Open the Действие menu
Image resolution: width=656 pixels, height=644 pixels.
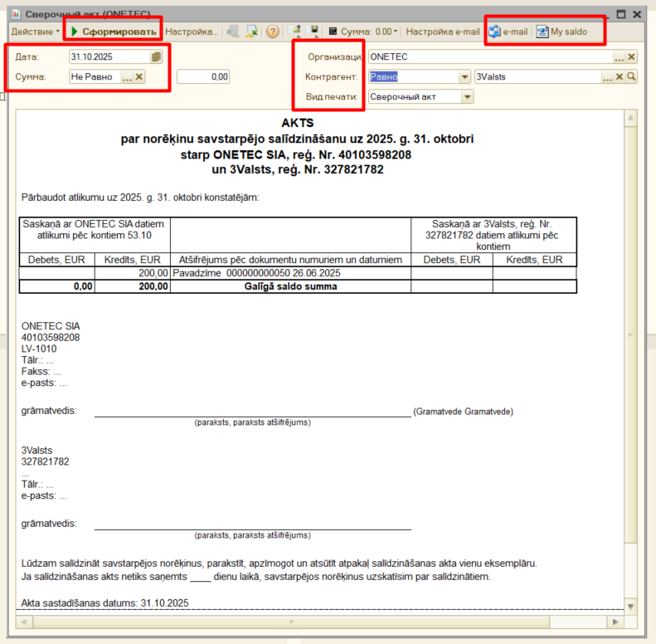pos(35,32)
